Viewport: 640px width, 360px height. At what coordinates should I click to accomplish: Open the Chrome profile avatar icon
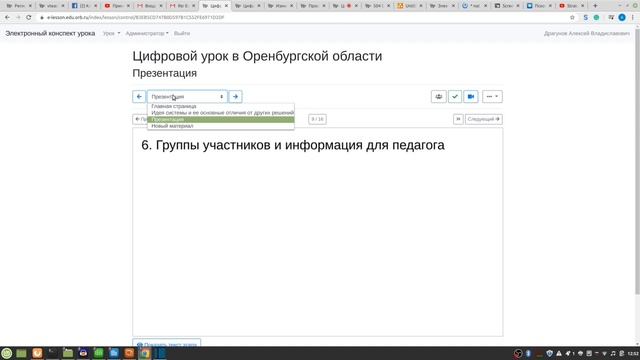[622, 18]
